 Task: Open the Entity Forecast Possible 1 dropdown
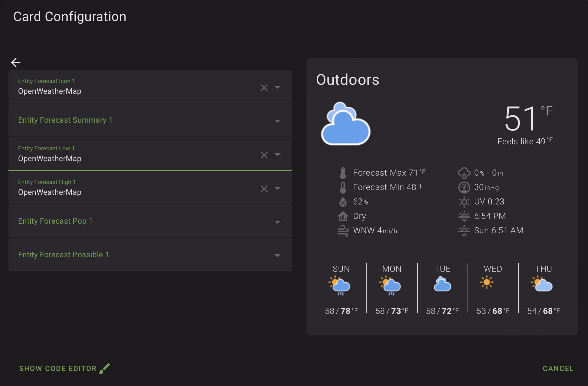pyautogui.click(x=277, y=256)
